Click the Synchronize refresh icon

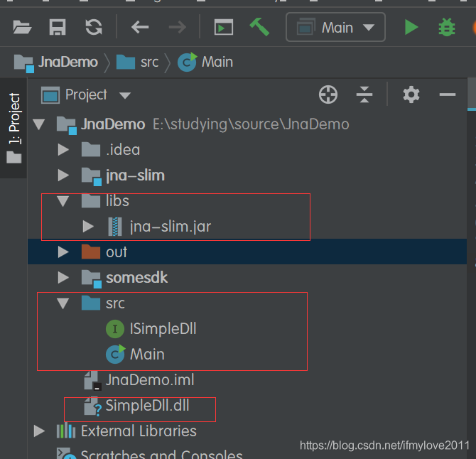click(x=94, y=27)
